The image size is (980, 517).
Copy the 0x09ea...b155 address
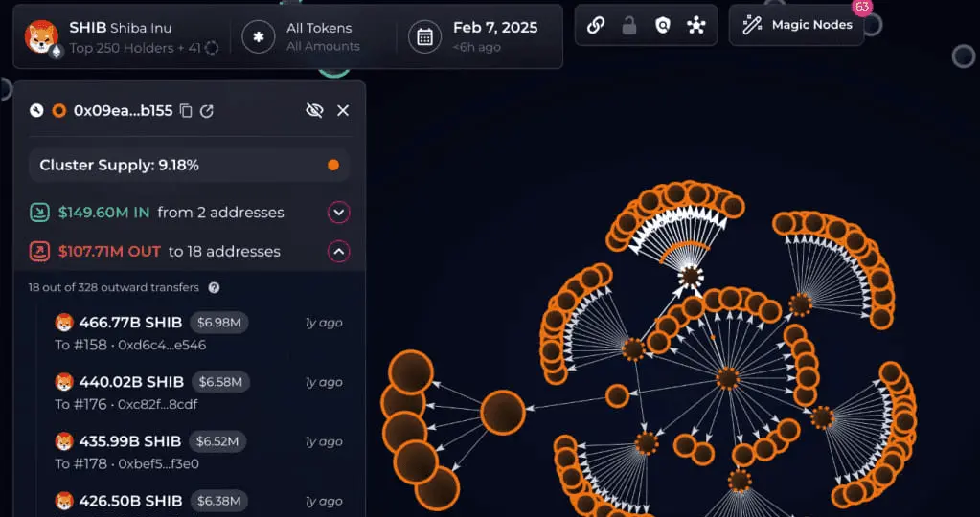point(186,111)
